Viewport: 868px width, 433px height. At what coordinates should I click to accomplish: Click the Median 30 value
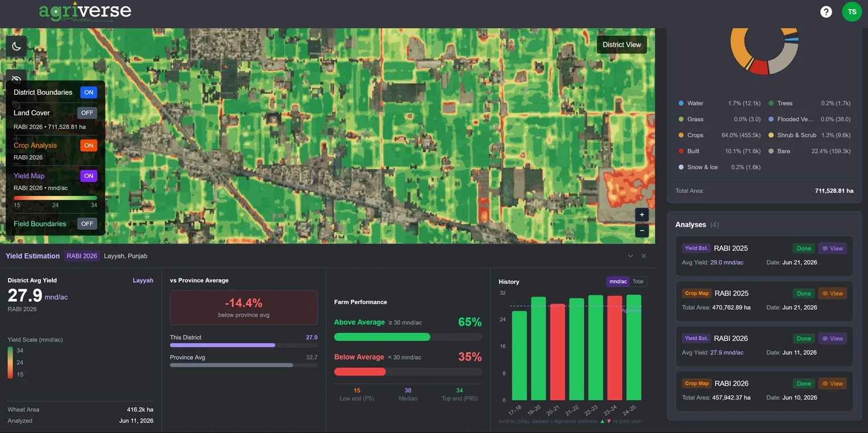tap(408, 391)
